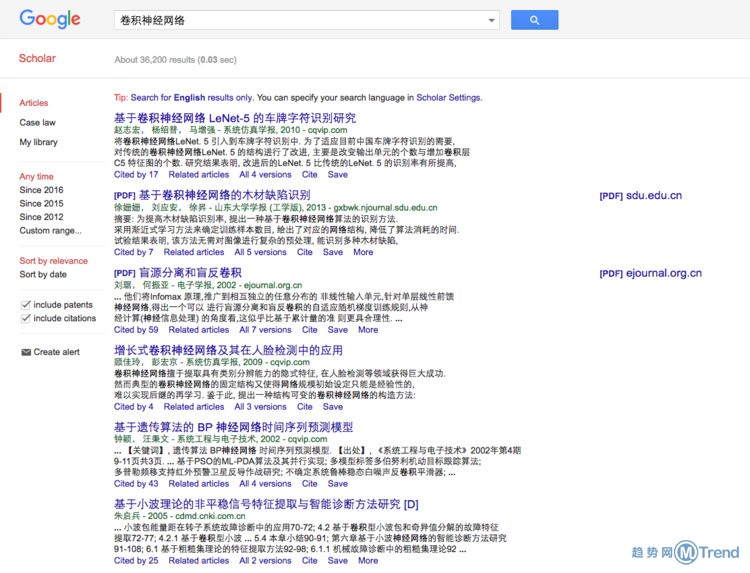Image resolution: width=750 pixels, height=573 pixels.
Task: Click All 3 versions
Action: (260, 407)
